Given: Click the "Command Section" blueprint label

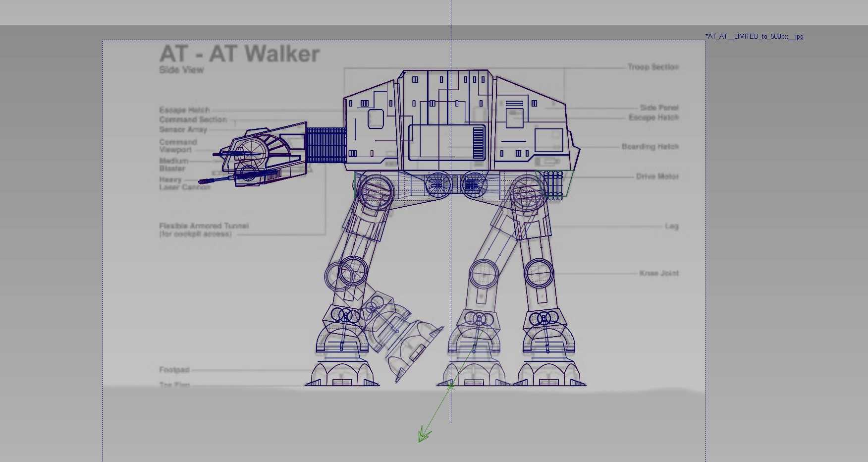Looking at the screenshot, I should tap(193, 119).
